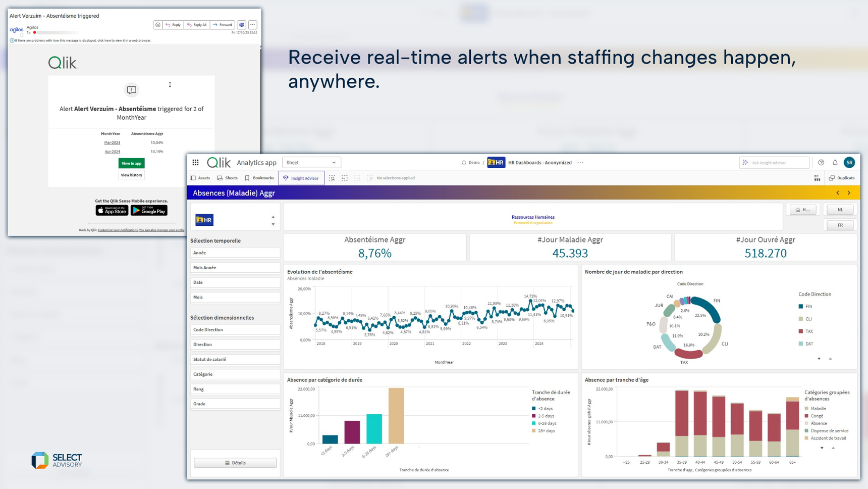Viewport: 868px width, 489px height.
Task: Click the alert speech-bubble icon in the email
Action: click(132, 90)
